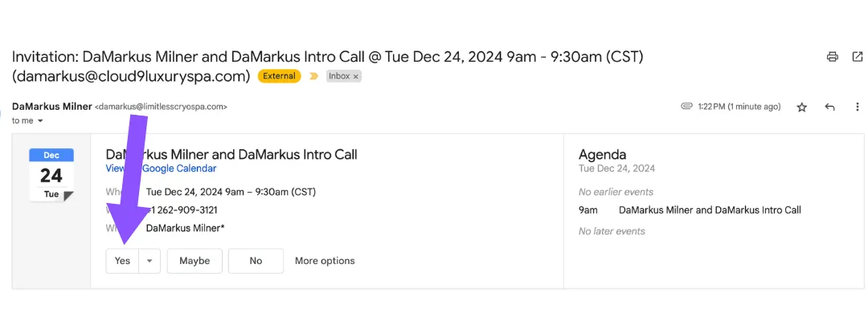Decline the invitation with No
Screen dimensions: 868x321
pos(256,261)
